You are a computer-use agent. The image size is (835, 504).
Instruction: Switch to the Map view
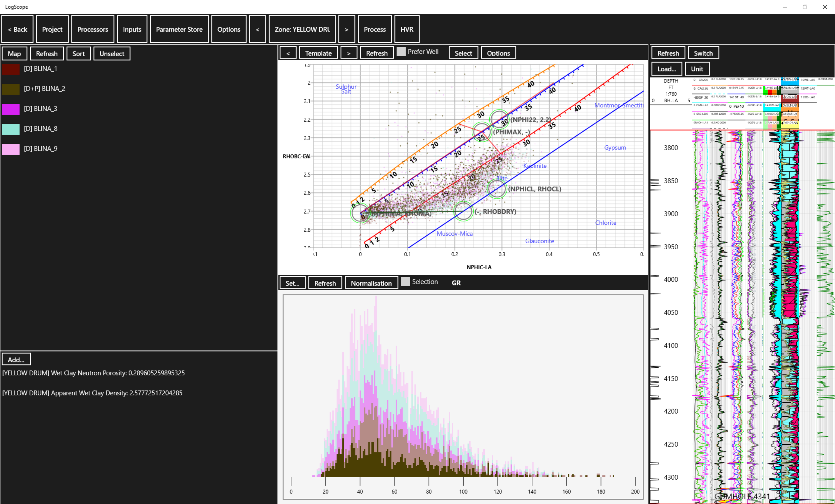(14, 53)
